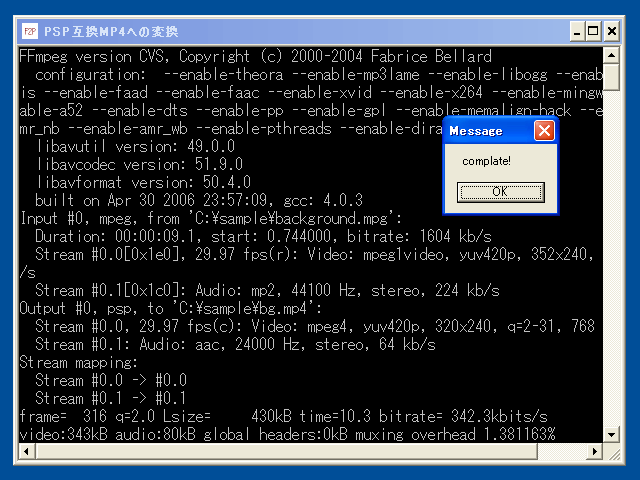Click the 'Stream #0.0 -> #0.0' line
This screenshot has height=480, width=640.
pos(111,380)
